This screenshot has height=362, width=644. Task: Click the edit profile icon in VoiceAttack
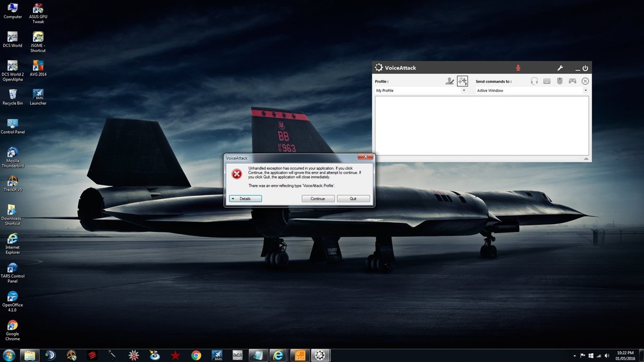(x=450, y=81)
